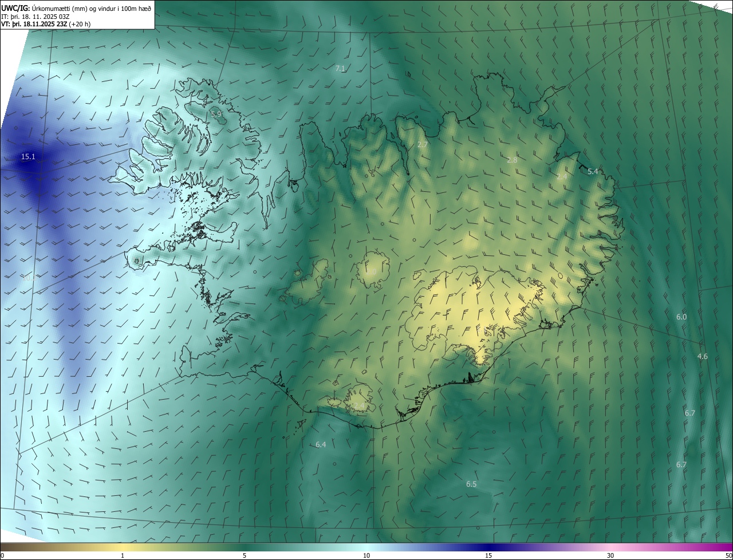Click the 1 tick on the color scale
This screenshot has height=560, width=733.
point(123,555)
